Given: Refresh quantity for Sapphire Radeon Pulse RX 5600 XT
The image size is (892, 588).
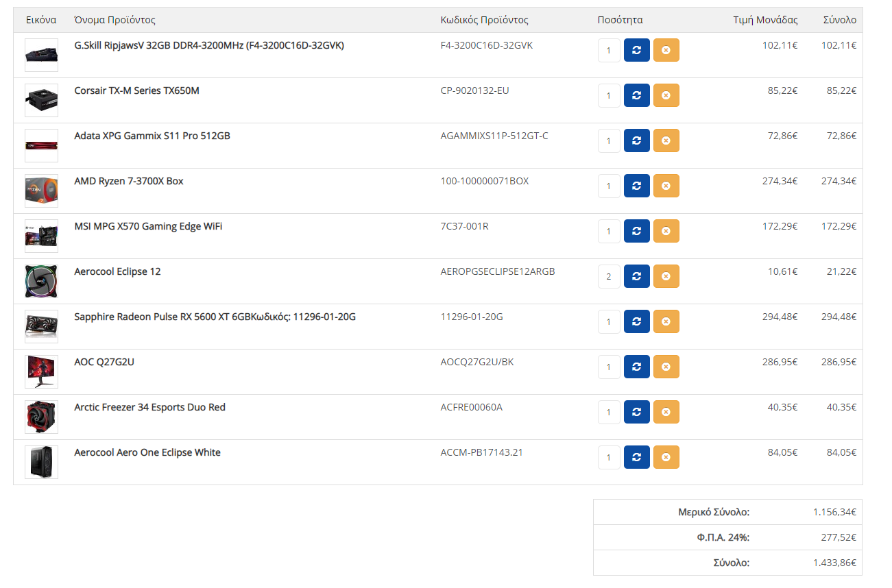Looking at the screenshot, I should tap(636, 321).
